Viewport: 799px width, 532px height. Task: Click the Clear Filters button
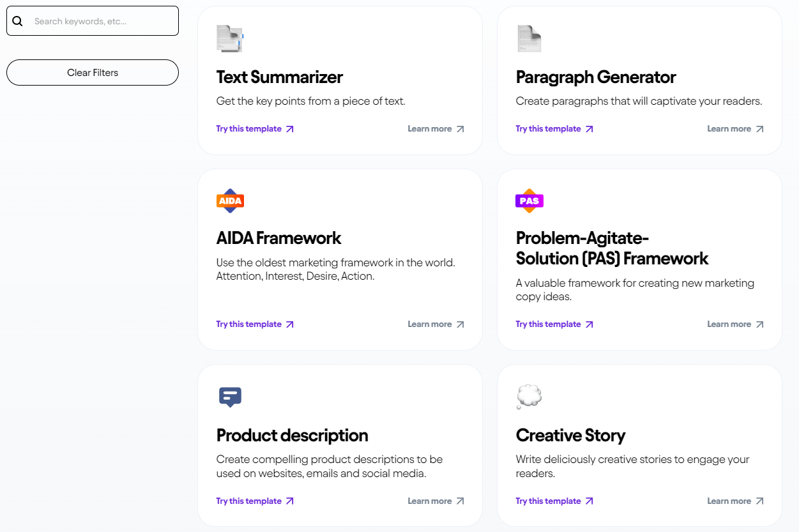93,72
